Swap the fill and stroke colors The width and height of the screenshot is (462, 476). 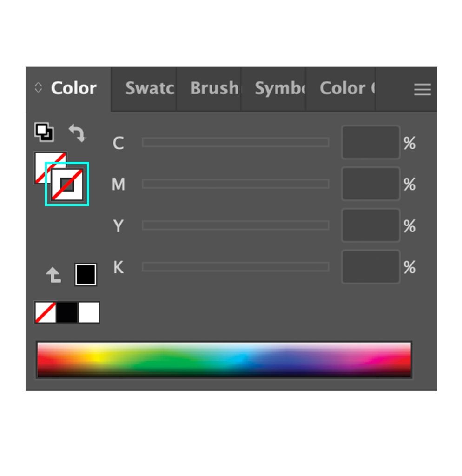78,132
